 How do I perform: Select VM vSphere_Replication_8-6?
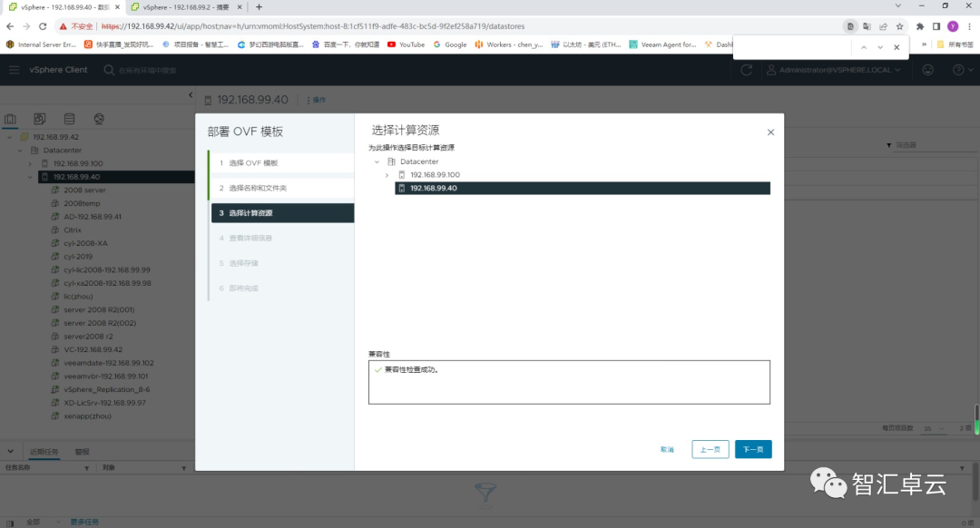click(107, 389)
